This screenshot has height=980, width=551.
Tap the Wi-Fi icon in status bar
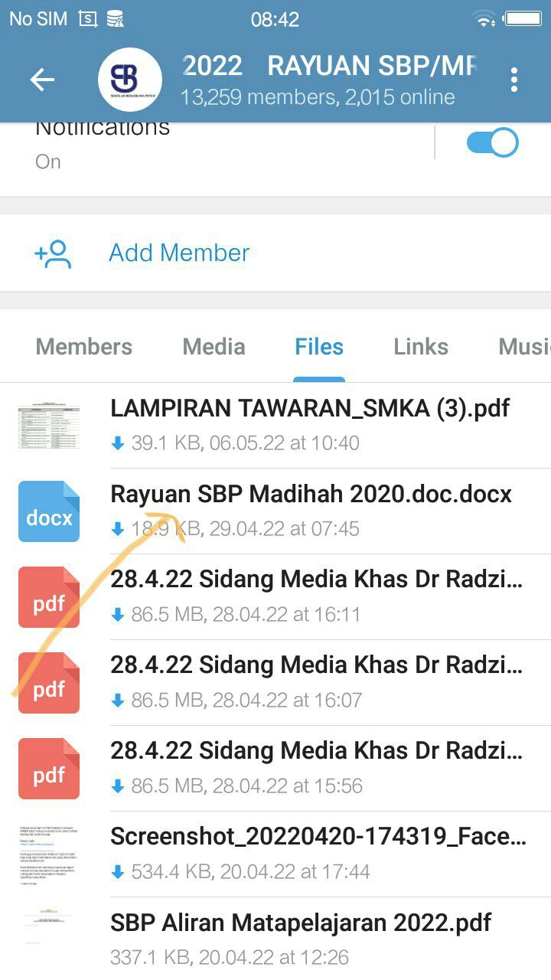[x=484, y=19]
